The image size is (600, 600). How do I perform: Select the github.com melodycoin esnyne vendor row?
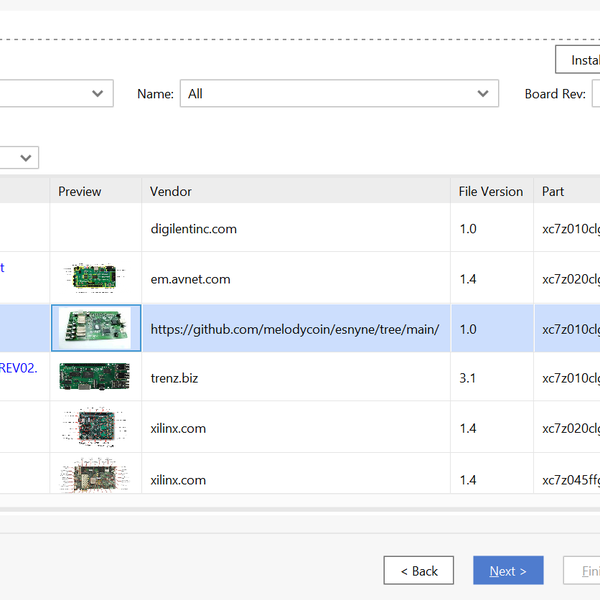[x=294, y=329]
